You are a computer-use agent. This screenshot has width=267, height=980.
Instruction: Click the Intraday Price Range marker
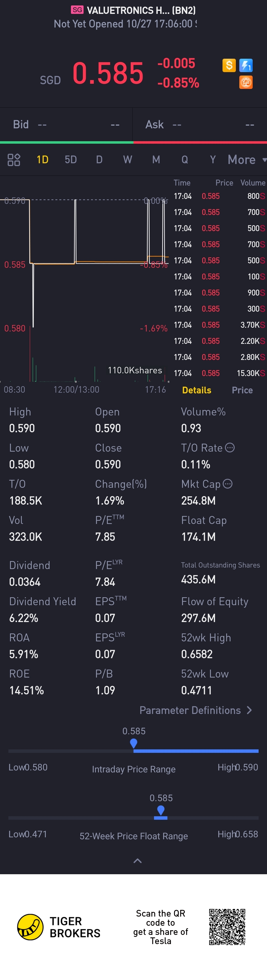134,743
